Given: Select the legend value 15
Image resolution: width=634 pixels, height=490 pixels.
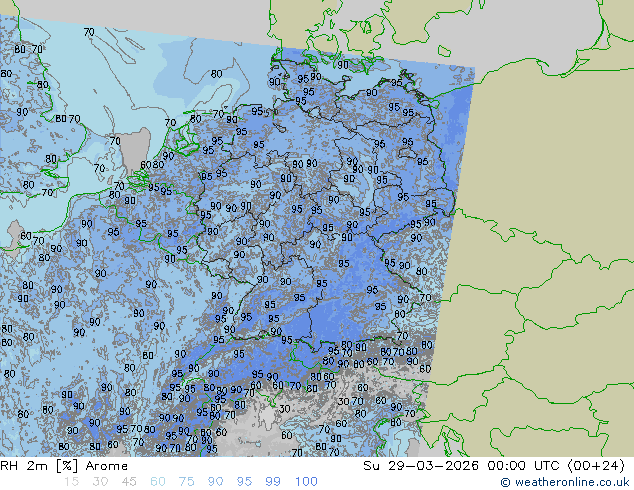Looking at the screenshot, I should 72,482.
